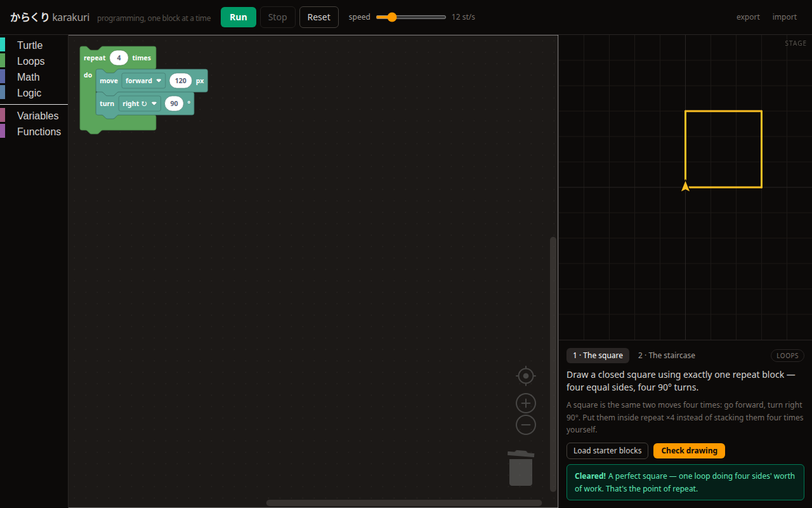
Task: Open the Loops block category
Action: coord(34,61)
